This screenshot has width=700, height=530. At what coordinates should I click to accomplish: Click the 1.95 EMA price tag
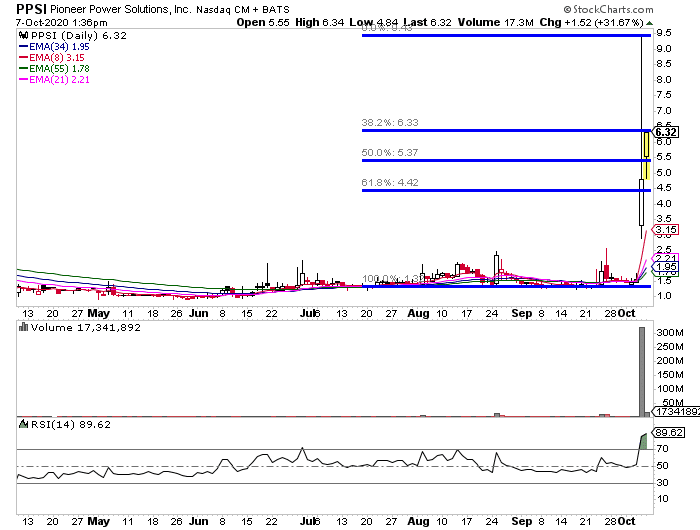666,267
